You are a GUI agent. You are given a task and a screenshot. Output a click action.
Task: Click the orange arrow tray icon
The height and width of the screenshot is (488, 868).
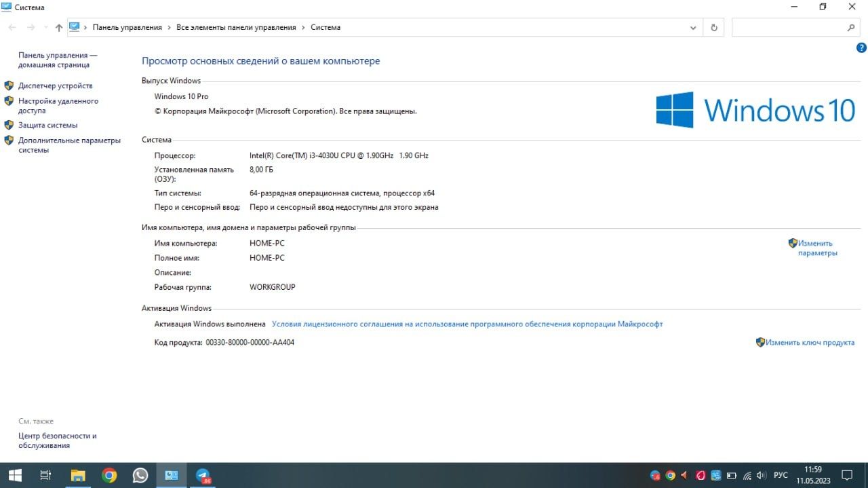[684, 475]
